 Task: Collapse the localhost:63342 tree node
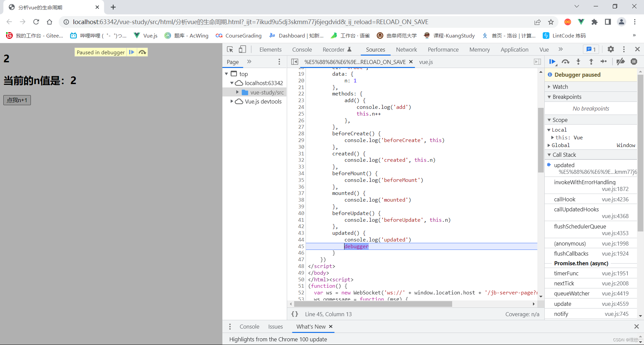point(231,83)
